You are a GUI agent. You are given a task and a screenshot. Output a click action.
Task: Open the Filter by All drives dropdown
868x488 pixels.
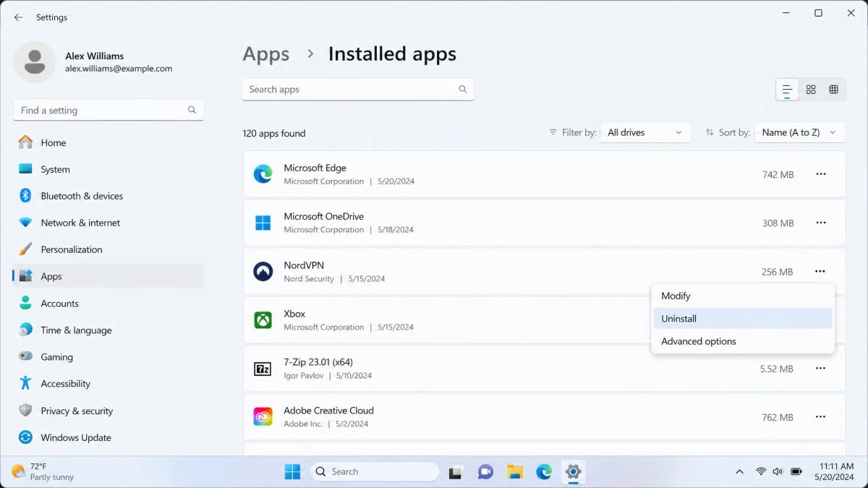point(645,132)
